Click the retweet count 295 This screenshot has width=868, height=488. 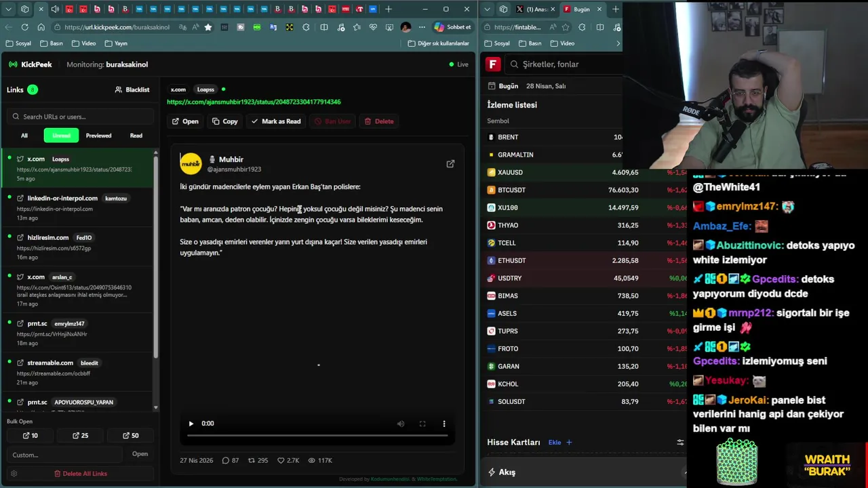pos(258,460)
